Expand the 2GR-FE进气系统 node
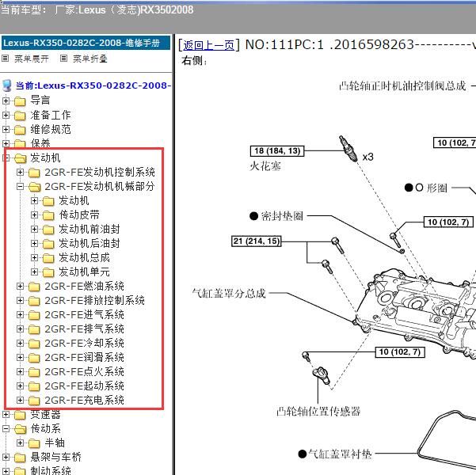 (x=20, y=315)
